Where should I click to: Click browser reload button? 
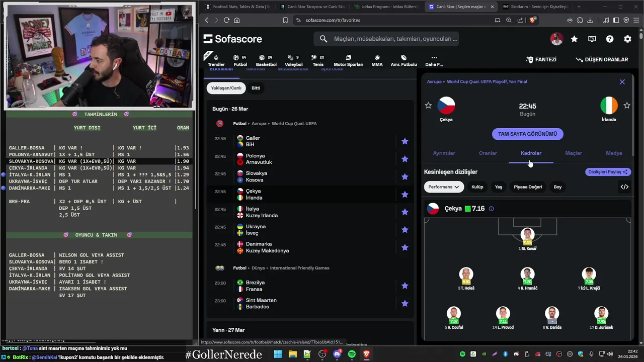tap(226, 20)
